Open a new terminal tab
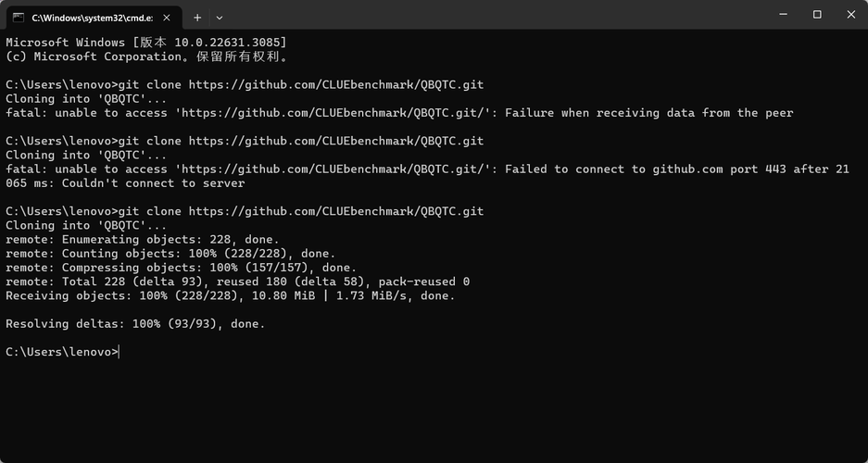 point(197,17)
